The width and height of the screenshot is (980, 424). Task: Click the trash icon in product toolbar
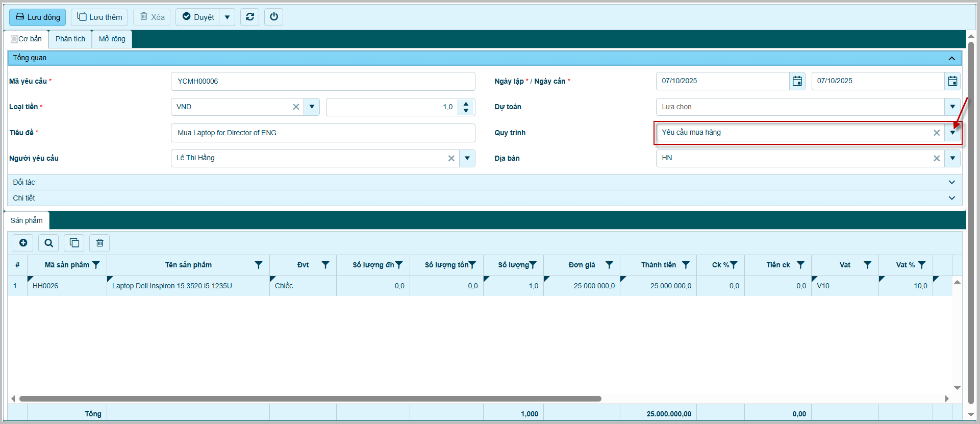100,243
